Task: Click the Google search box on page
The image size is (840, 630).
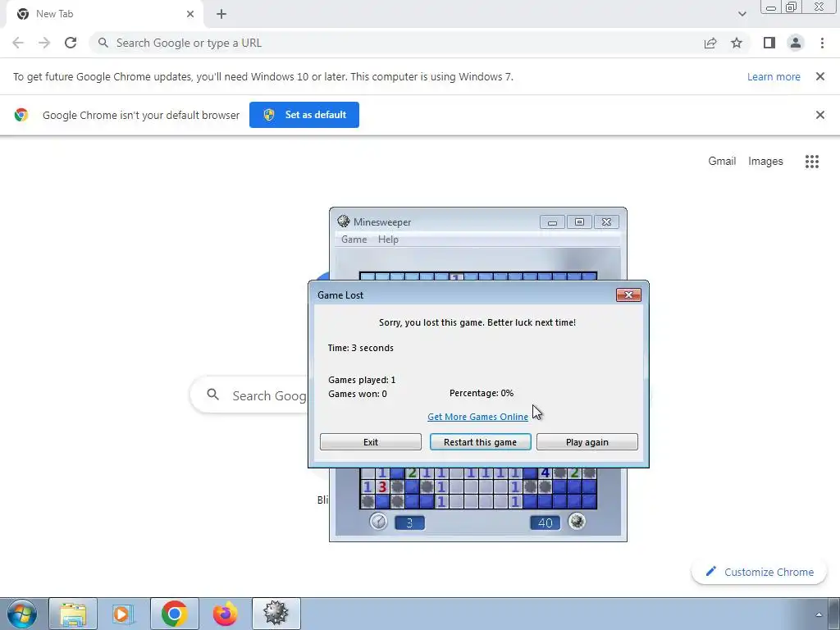Action: point(249,395)
